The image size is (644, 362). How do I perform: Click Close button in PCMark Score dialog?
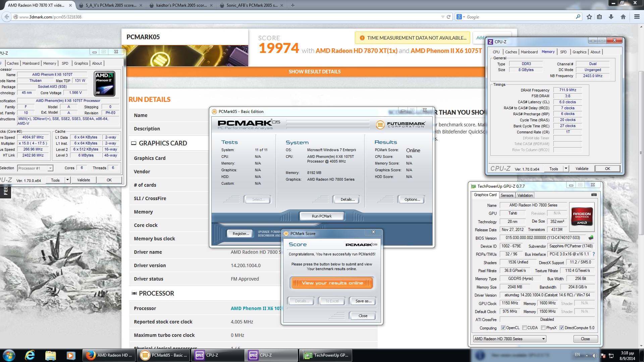[x=363, y=316]
